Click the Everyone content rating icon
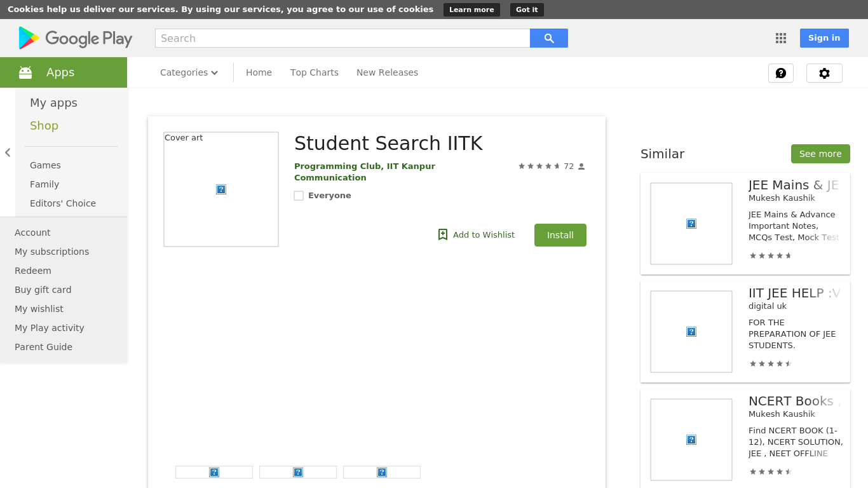 pos(299,196)
